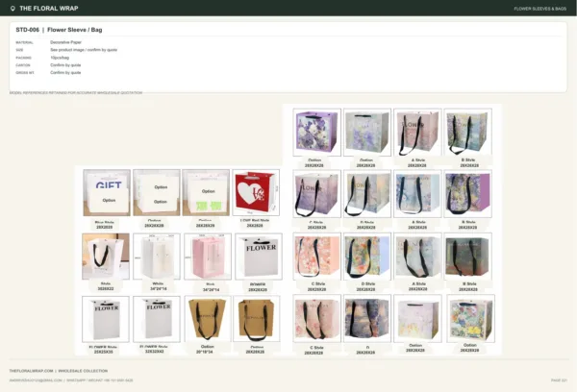Screen dimensions: 577x392
Task: Open the pink window bag thumbnail
Action: point(208,257)
